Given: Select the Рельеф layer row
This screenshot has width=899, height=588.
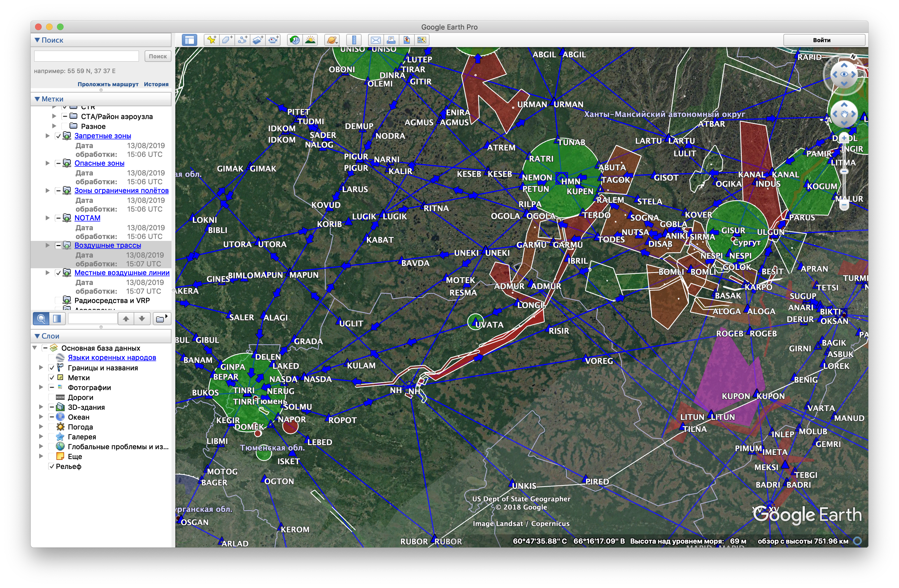Looking at the screenshot, I should 68,466.
